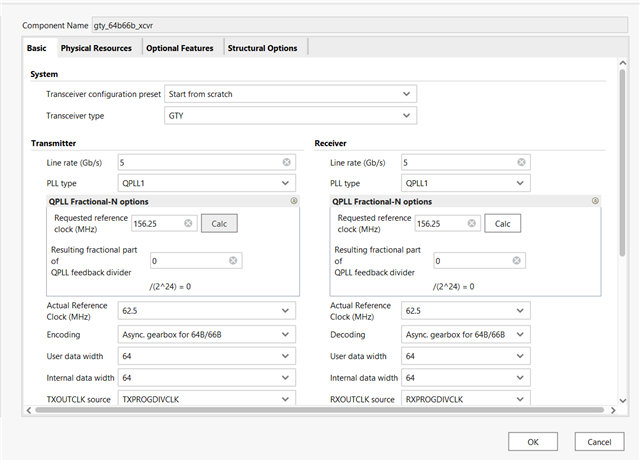Image resolution: width=640 pixels, height=461 pixels.
Task: Open TXOUTCLK source dropdown
Action: pos(207,398)
